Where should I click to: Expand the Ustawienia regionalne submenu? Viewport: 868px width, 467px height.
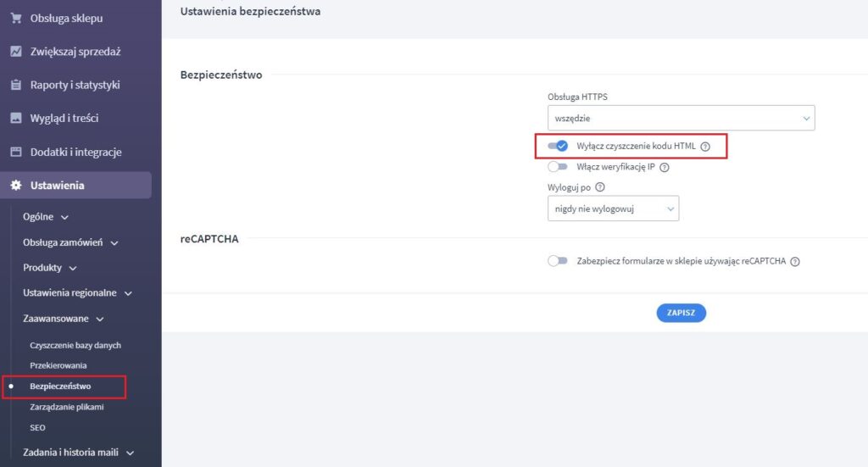(77, 293)
